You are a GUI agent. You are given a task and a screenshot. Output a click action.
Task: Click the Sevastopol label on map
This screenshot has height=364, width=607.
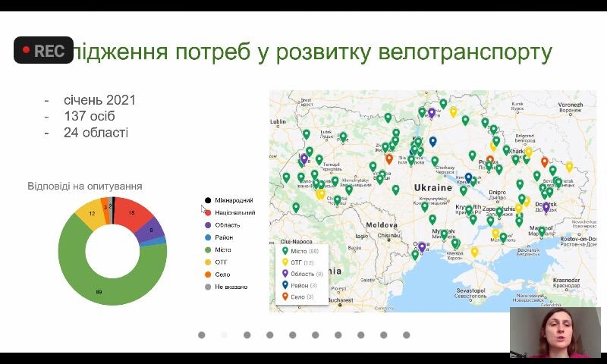coord(470,290)
